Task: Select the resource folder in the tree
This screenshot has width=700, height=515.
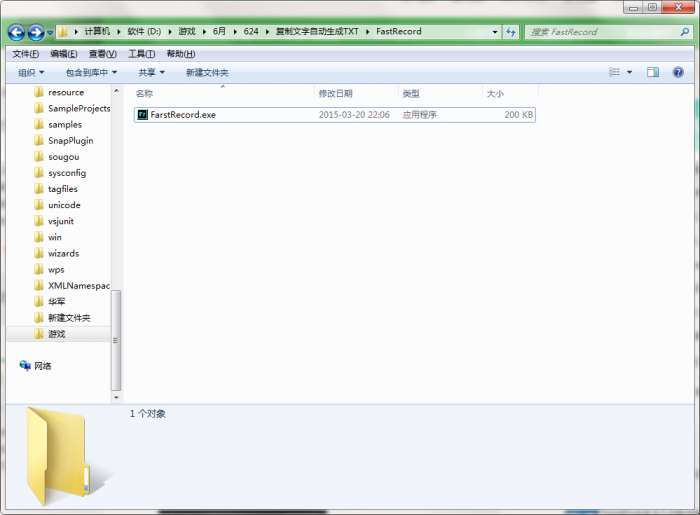Action: point(66,92)
